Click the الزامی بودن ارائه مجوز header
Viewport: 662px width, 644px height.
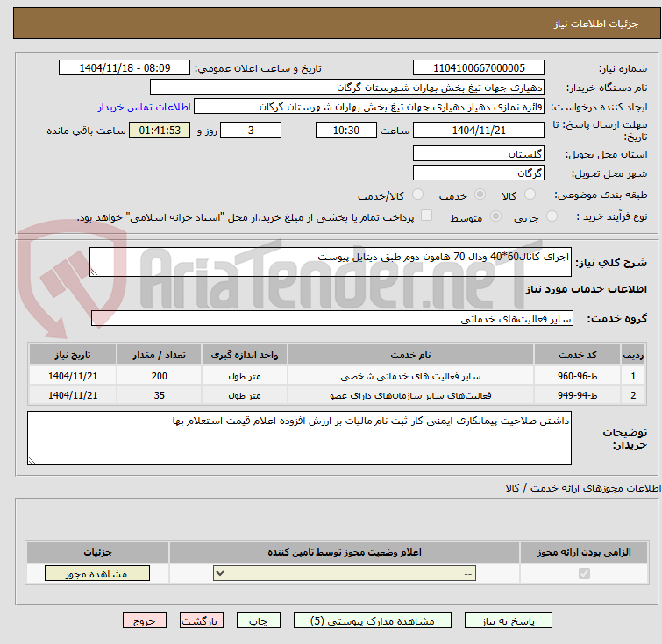584,552
